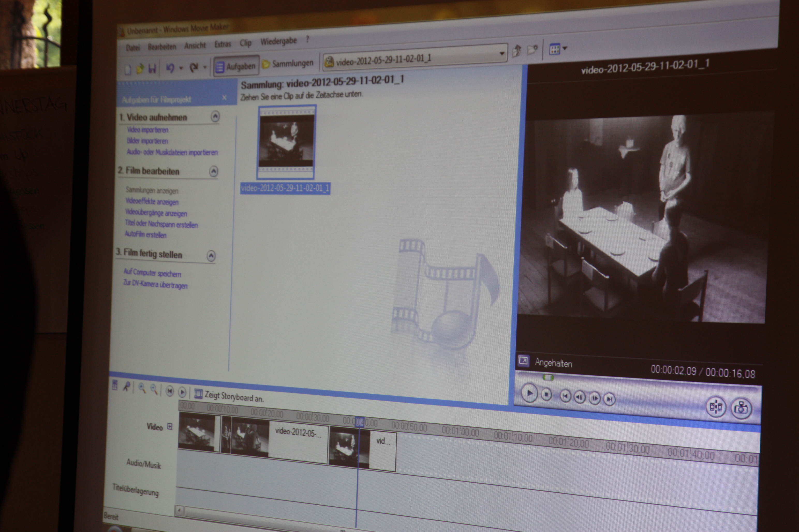Select the video clip thumbnail in collection
Image resolution: width=799 pixels, height=532 pixels.
(286, 142)
